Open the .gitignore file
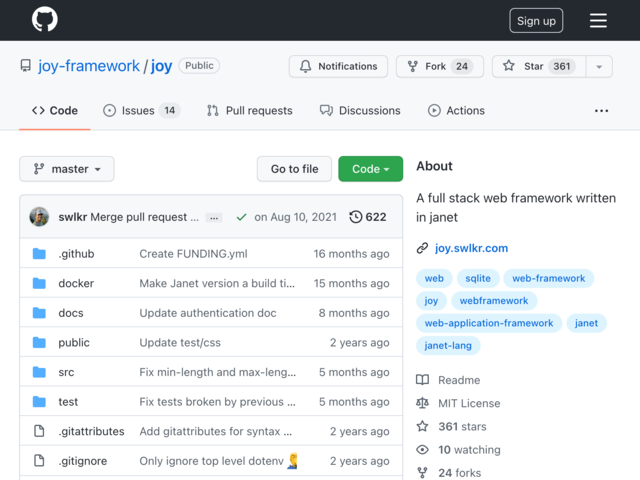The width and height of the screenshot is (640, 480). point(83,461)
